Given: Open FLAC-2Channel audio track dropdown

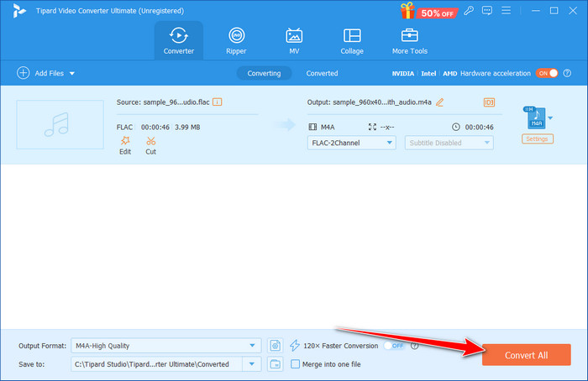Looking at the screenshot, I should [x=351, y=143].
